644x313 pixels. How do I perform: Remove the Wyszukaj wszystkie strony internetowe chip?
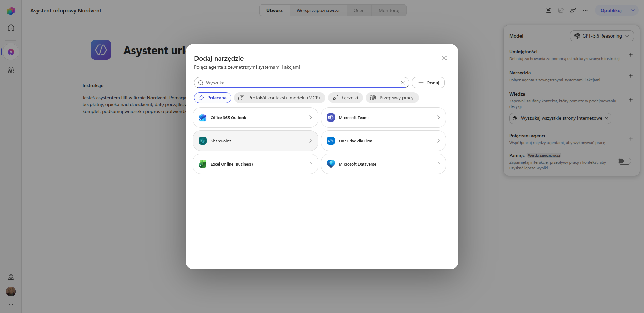coord(606,118)
